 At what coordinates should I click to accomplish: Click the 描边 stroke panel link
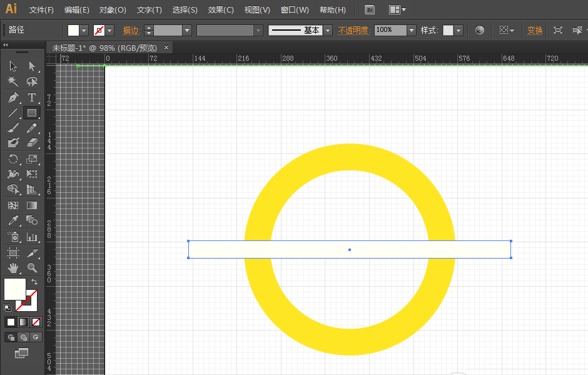tap(131, 30)
